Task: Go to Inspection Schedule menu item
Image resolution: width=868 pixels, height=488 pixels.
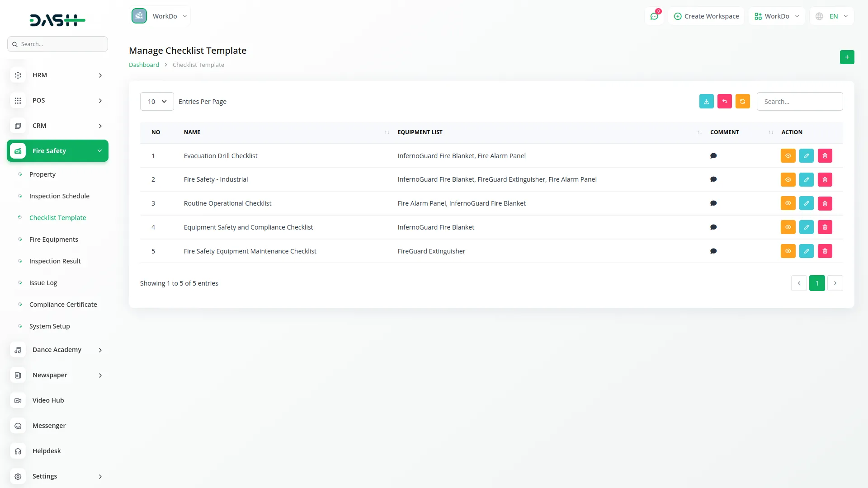Action: pos(59,196)
